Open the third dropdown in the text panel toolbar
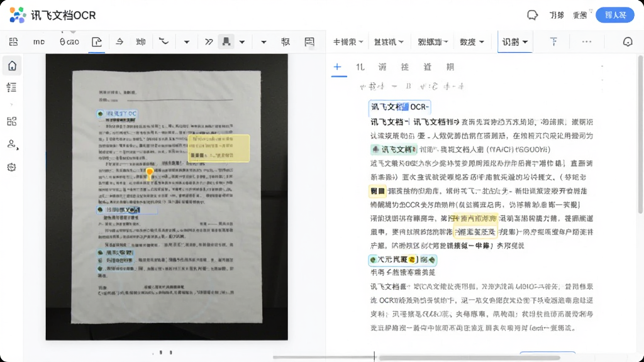The height and width of the screenshot is (362, 644). 433,42
